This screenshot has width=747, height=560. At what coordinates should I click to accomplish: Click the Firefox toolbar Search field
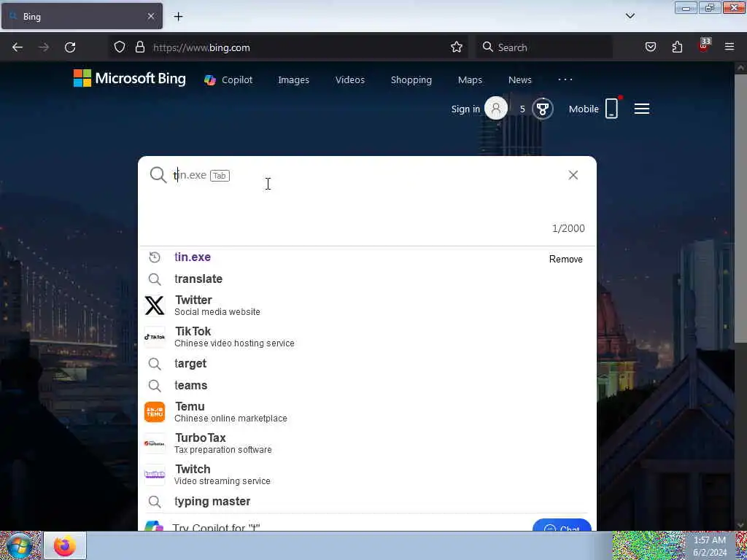point(544,47)
